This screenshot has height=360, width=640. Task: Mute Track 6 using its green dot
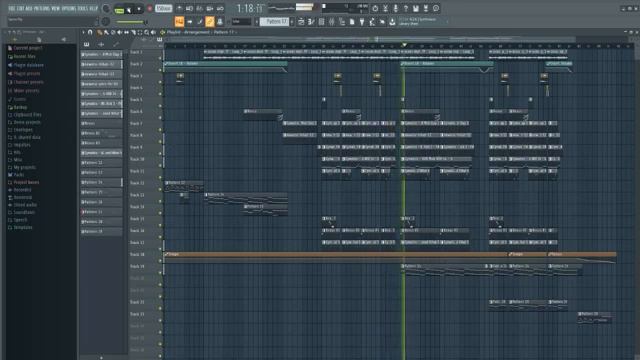(x=160, y=118)
